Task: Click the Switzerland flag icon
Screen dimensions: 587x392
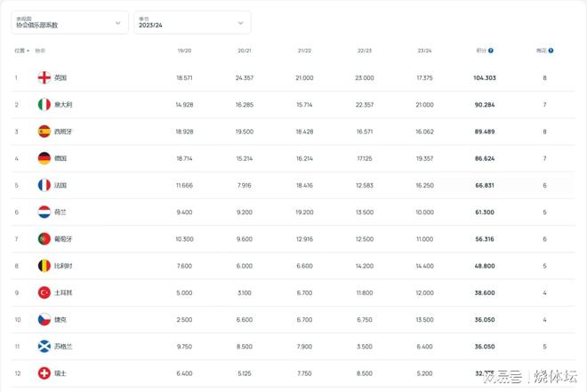Action: (x=44, y=373)
